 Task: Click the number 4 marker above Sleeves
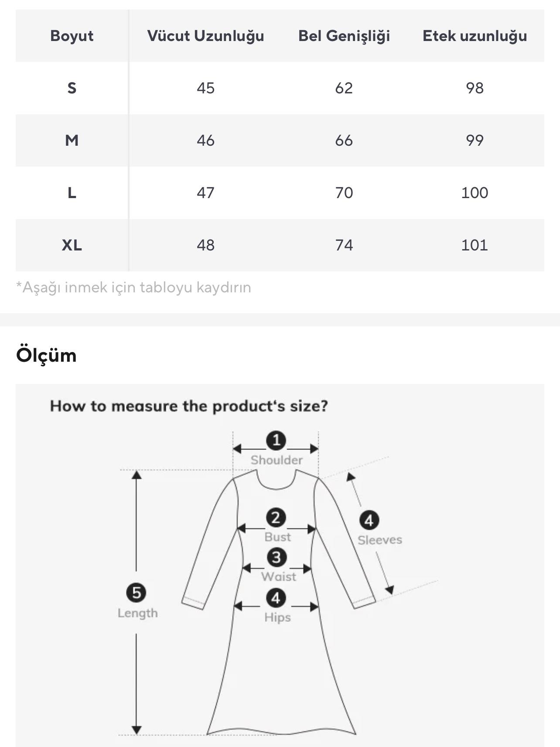369,520
